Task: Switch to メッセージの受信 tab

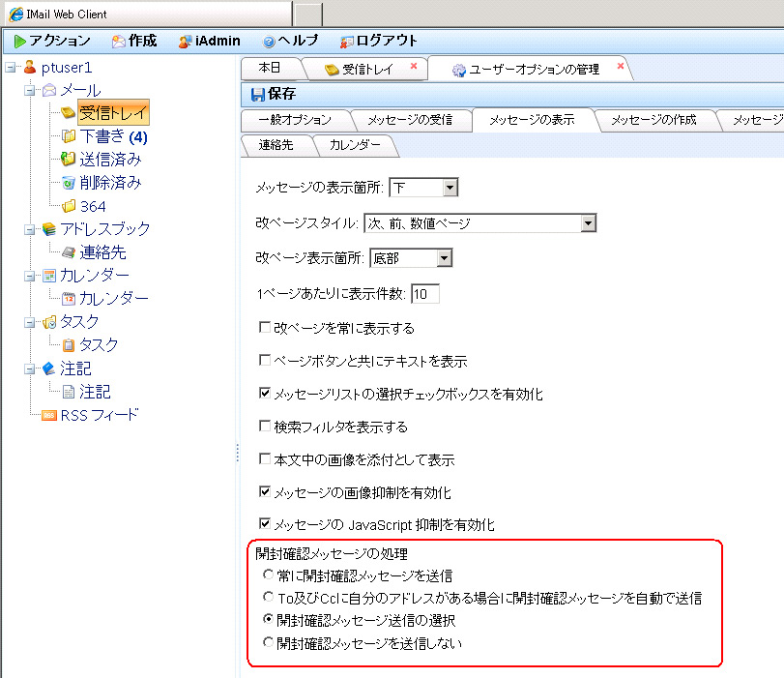Action: (x=410, y=120)
